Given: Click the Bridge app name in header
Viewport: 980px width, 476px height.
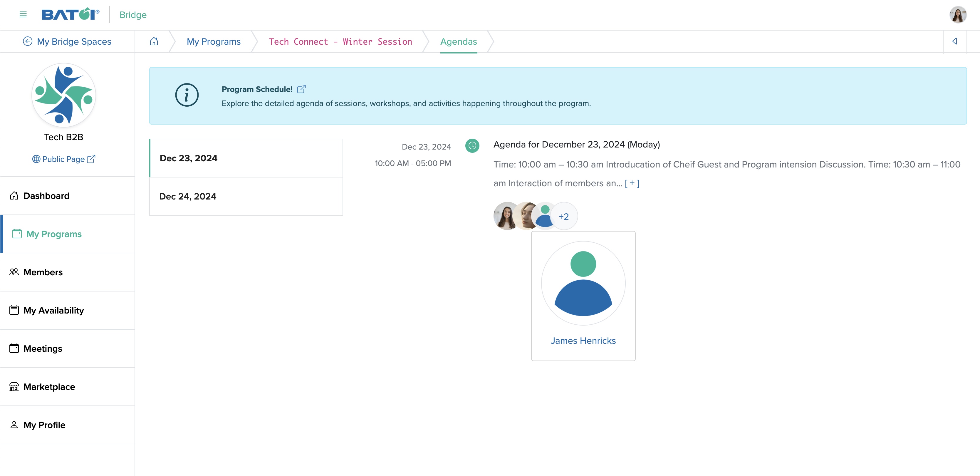Looking at the screenshot, I should click(133, 15).
